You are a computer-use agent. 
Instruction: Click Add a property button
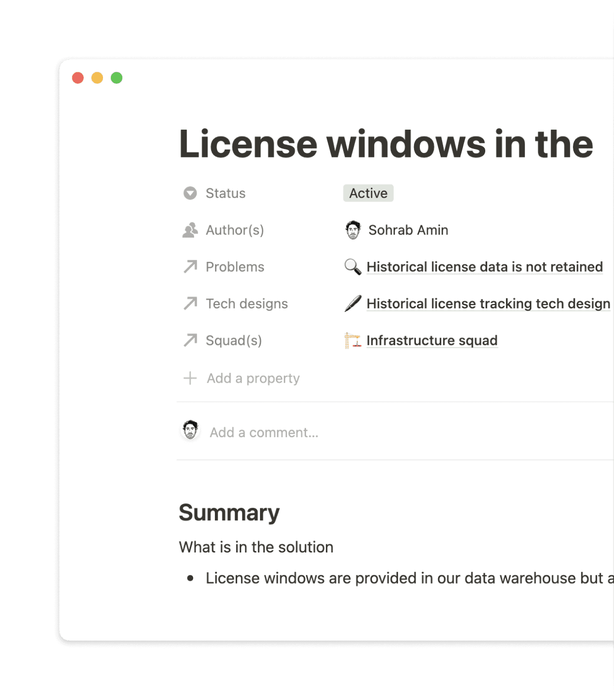point(242,378)
